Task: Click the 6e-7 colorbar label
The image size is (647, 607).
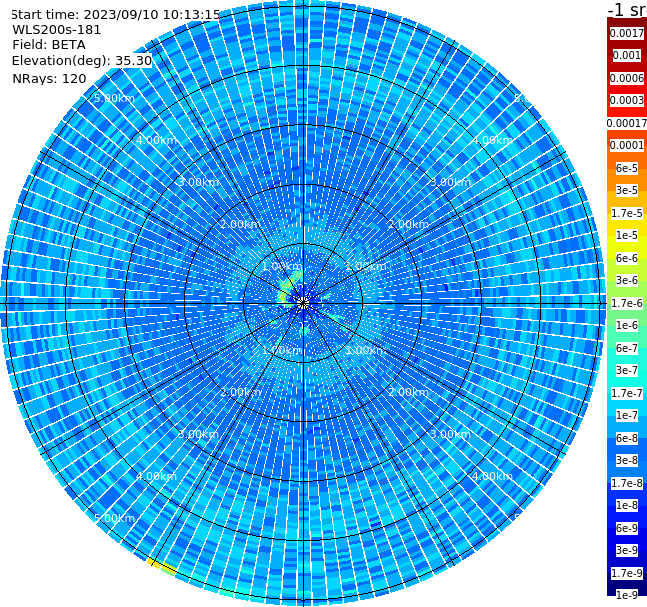Action: (x=627, y=348)
